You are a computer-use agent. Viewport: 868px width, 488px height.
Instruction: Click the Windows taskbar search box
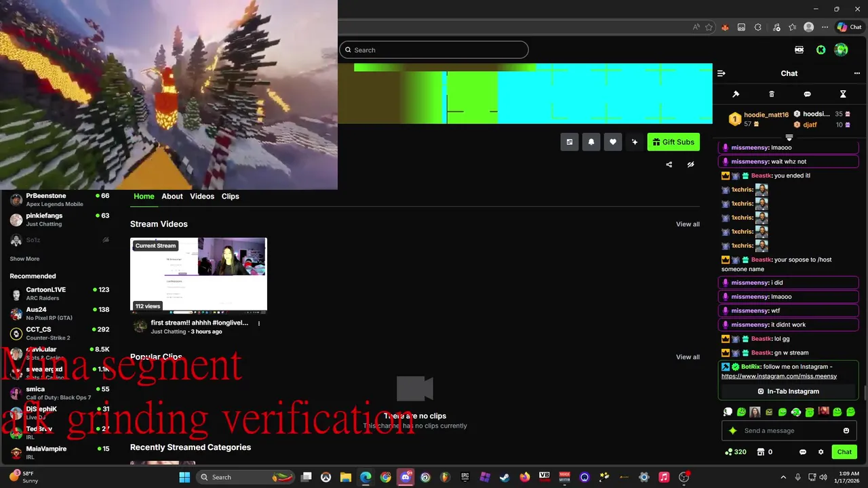coord(246,477)
